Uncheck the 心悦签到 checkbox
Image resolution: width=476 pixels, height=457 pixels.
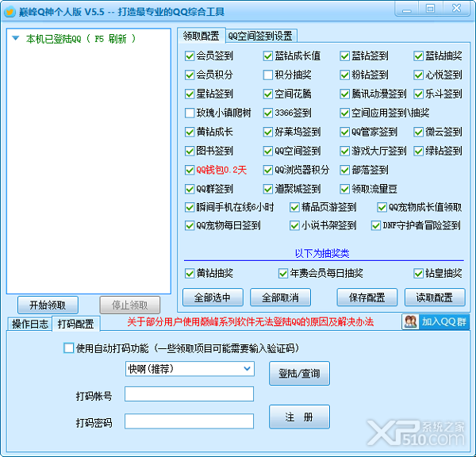coord(418,75)
